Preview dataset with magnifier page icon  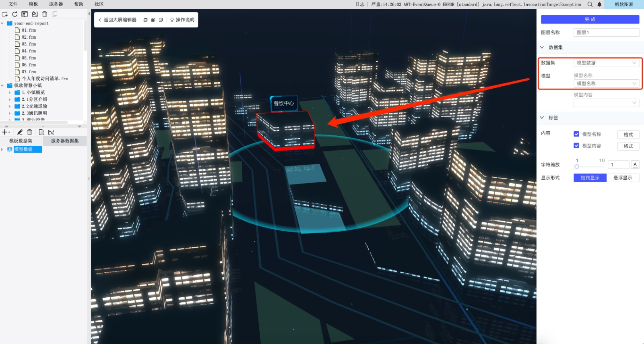41,132
